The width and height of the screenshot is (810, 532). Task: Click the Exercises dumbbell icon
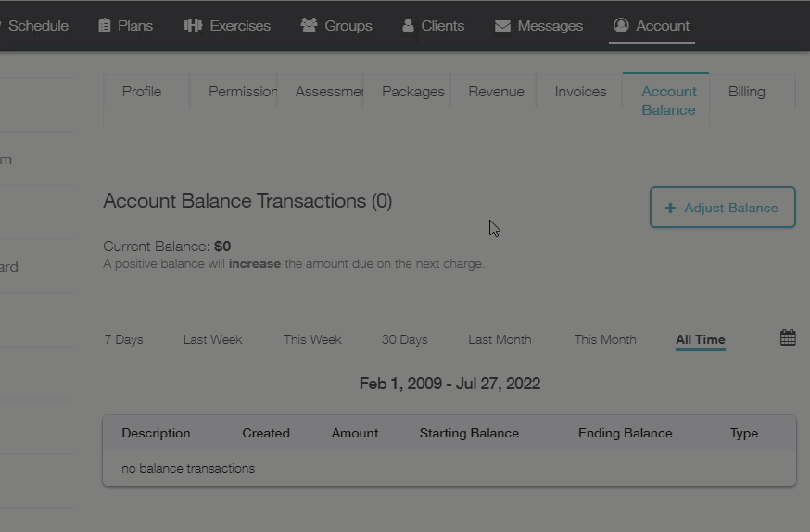click(193, 25)
